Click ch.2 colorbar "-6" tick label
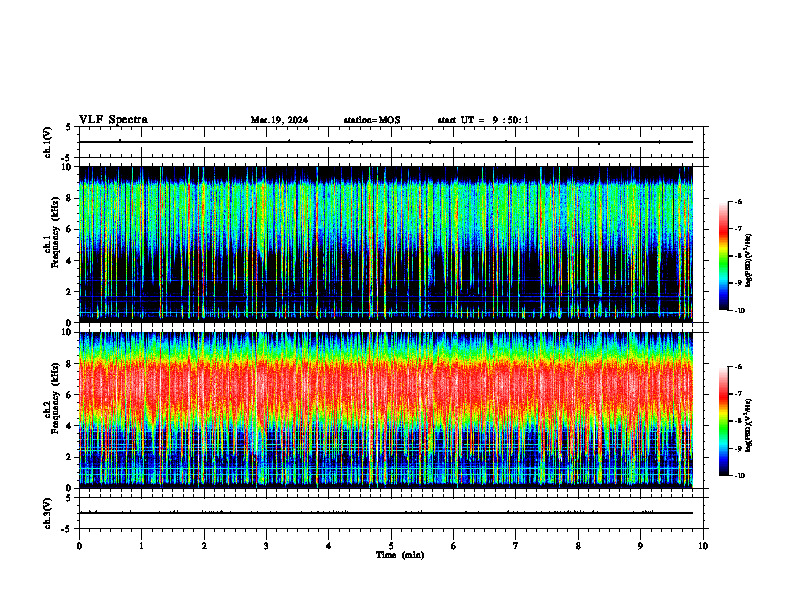 tap(738, 367)
